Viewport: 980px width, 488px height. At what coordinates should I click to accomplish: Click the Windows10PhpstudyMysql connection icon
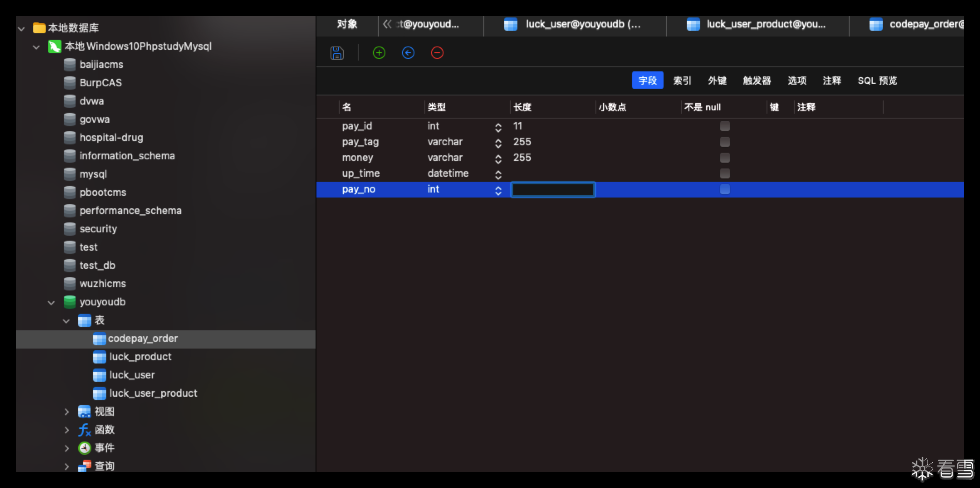point(54,46)
